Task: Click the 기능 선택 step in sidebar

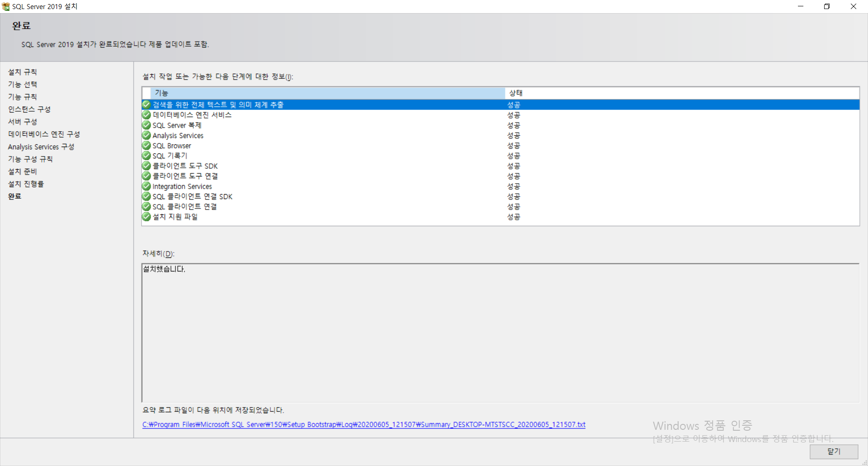Action: [23, 84]
